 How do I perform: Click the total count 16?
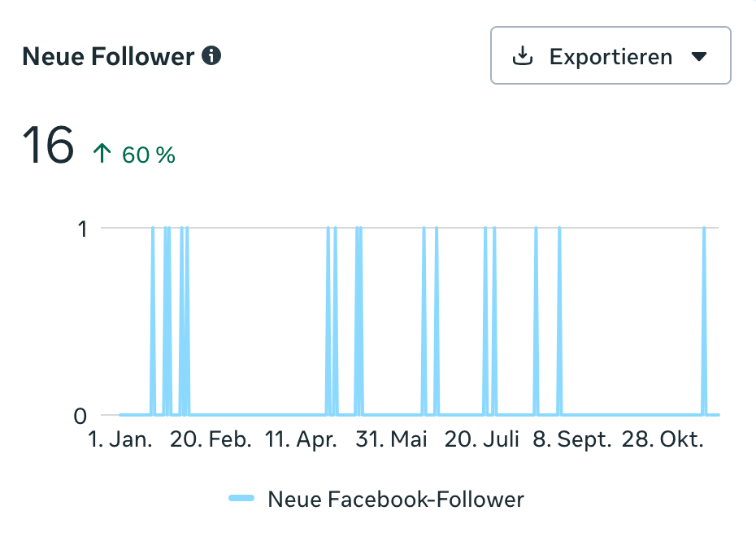point(48,147)
